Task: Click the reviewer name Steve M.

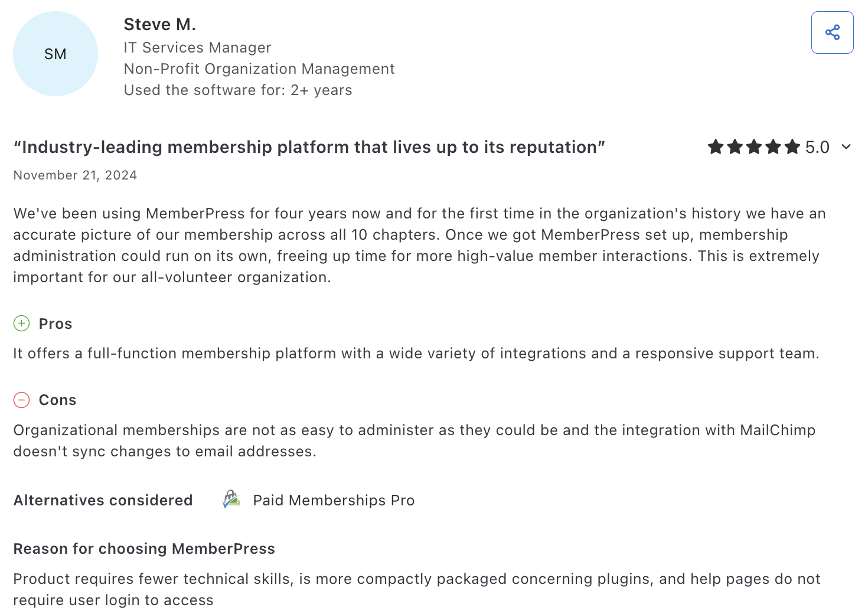Action: click(159, 25)
